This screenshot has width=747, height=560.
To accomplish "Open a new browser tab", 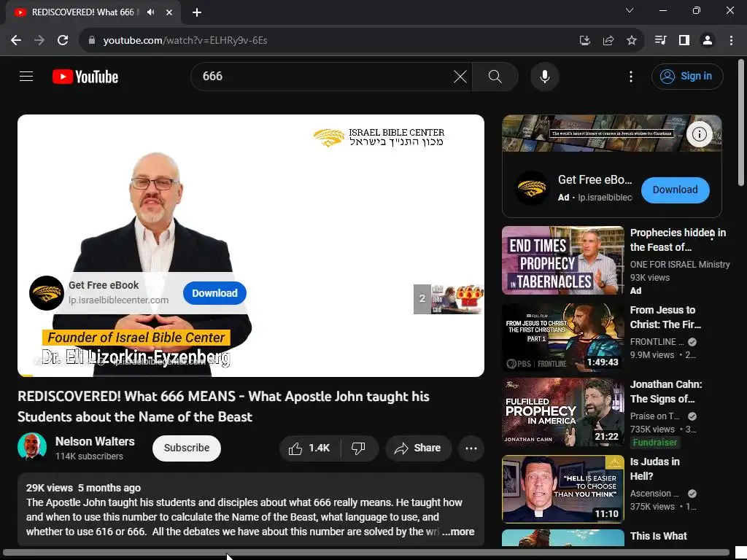I will click(x=197, y=12).
